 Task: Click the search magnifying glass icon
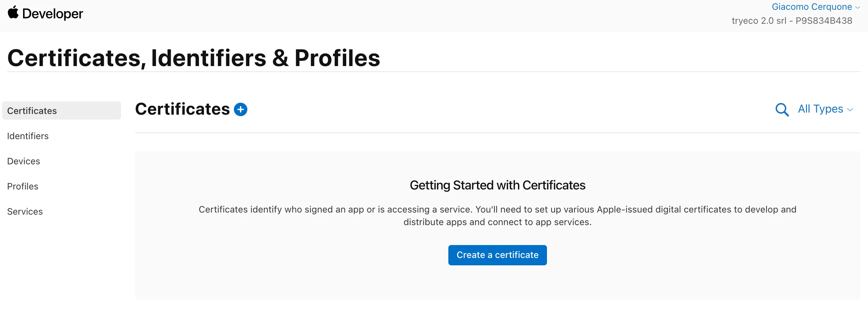tap(782, 109)
